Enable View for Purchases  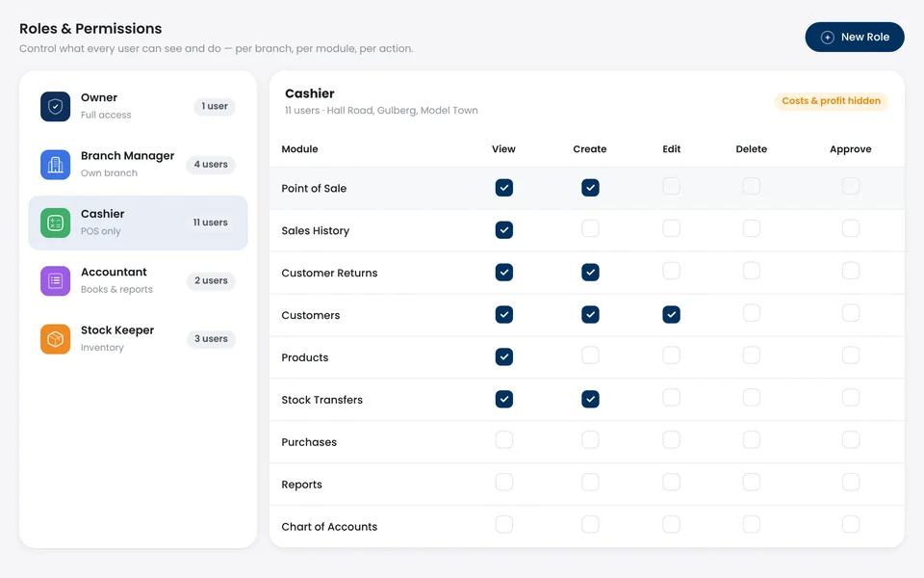tap(503, 440)
